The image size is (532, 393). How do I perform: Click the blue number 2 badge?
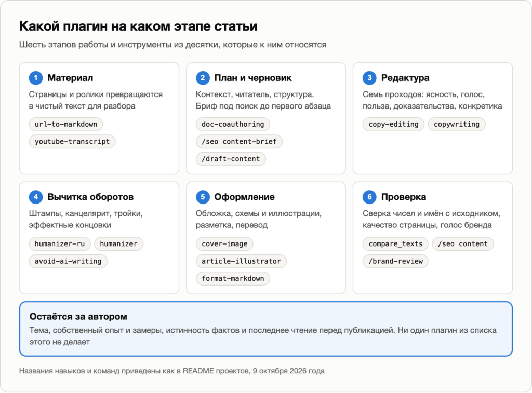tap(203, 78)
